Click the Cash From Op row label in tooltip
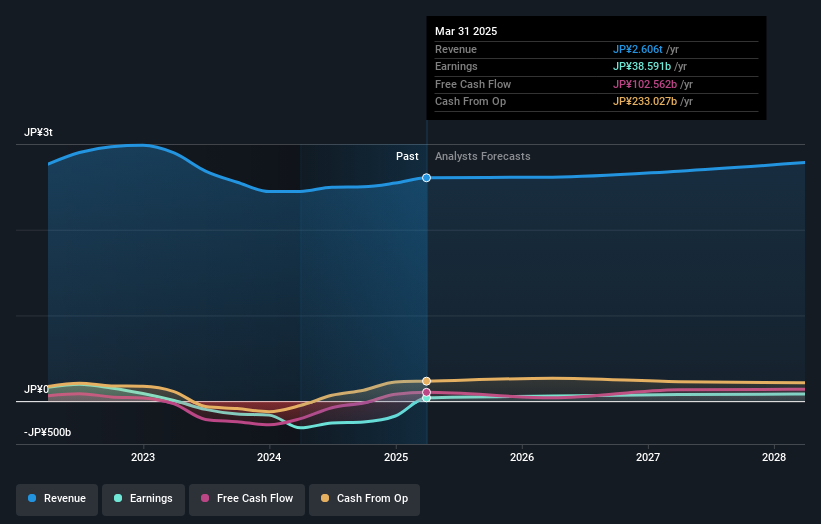Viewport: 821px width, 524px height. 471,102
